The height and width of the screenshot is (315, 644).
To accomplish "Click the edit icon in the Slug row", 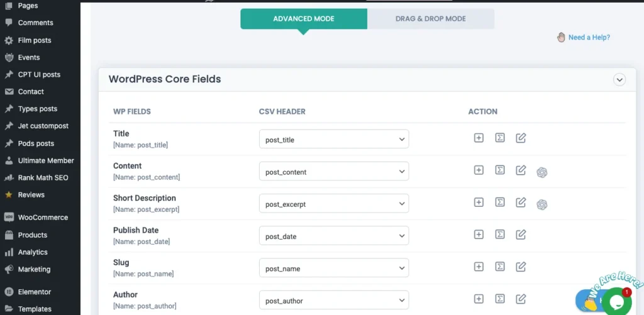I will [x=521, y=267].
